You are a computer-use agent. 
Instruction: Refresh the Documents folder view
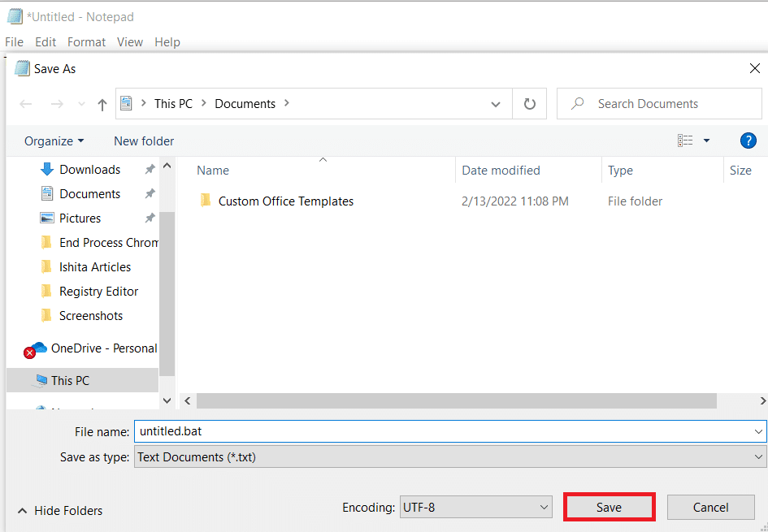[529, 104]
